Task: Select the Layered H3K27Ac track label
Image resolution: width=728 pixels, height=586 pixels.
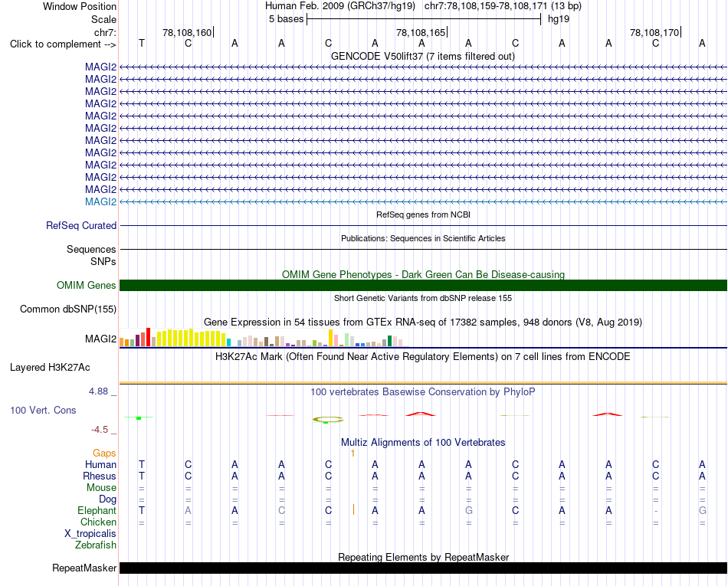Action: tap(50, 368)
